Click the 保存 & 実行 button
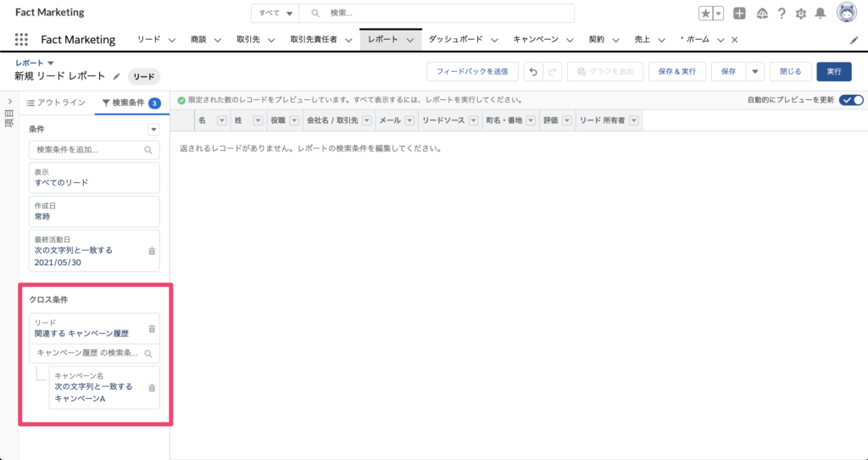The width and height of the screenshot is (868, 460). click(x=677, y=72)
